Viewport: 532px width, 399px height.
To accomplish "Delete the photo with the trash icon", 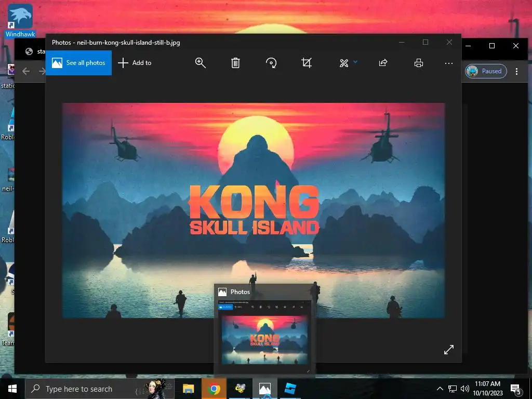I will (235, 63).
